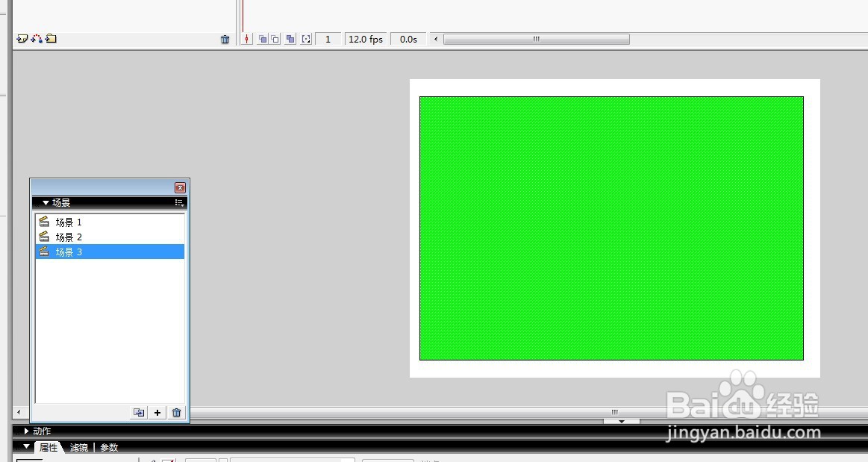868x462 pixels.
Task: Insert a layer folder
Action: (51, 39)
